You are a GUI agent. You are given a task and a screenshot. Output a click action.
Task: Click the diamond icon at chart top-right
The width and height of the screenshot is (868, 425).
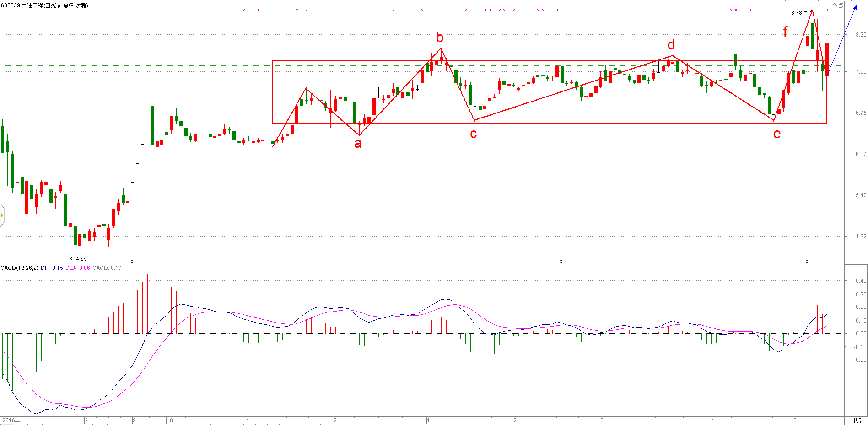click(x=834, y=5)
